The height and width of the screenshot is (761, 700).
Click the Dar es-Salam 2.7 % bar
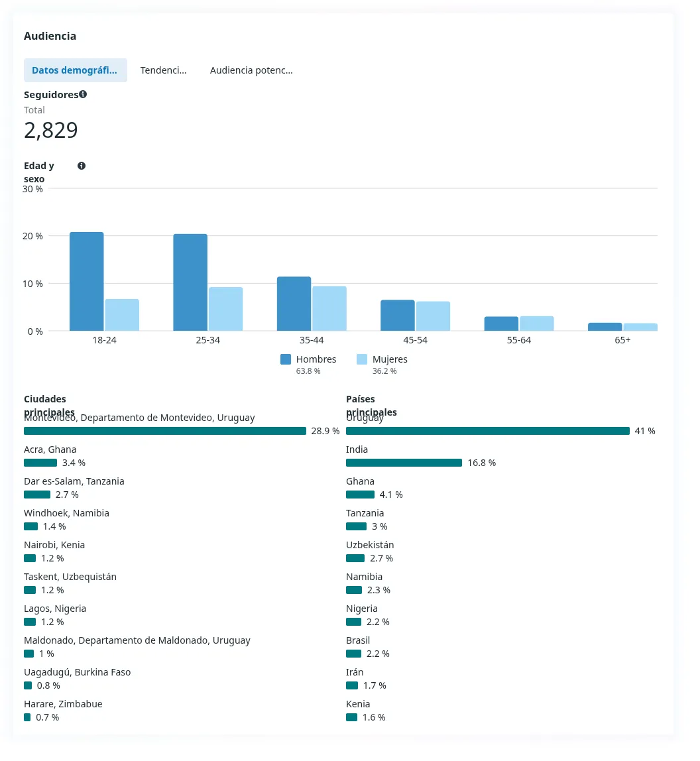coord(37,495)
